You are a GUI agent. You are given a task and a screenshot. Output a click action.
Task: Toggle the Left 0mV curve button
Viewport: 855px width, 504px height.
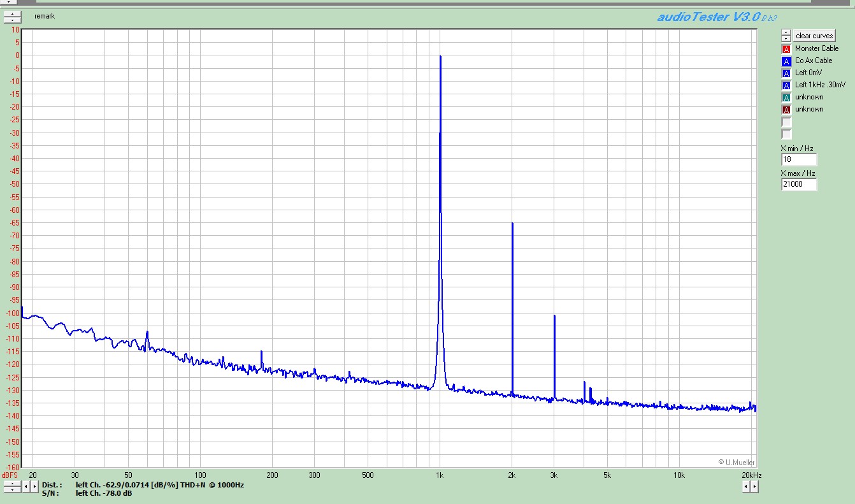coord(786,73)
